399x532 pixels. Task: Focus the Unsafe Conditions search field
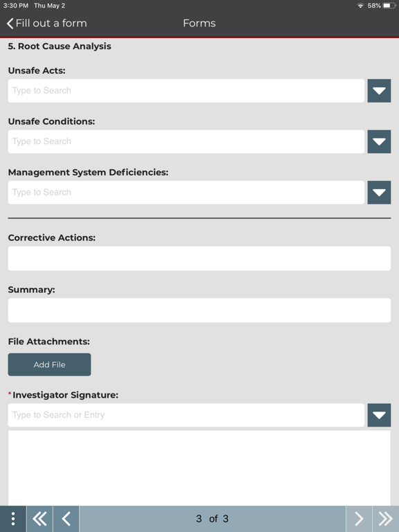pyautogui.click(x=186, y=141)
